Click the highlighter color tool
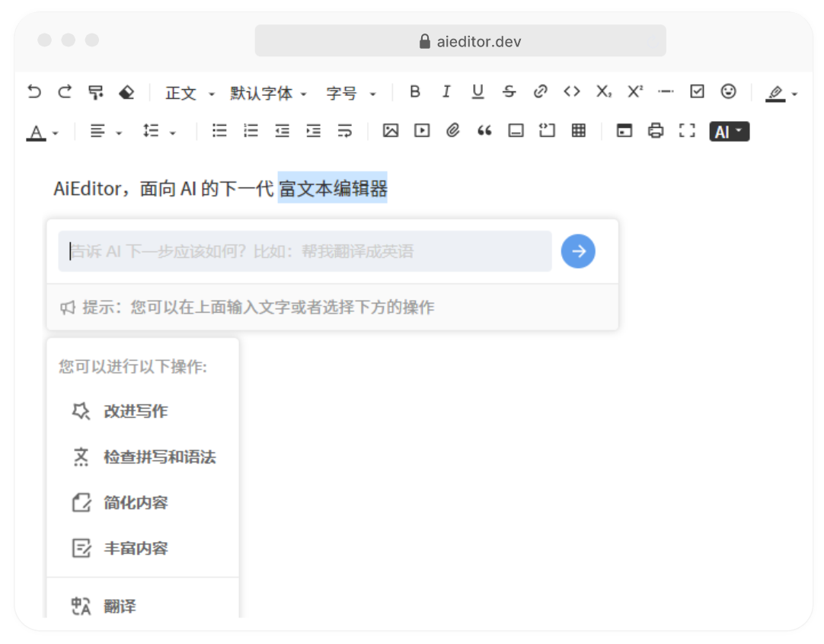Screen dimensions: 824x644 pyautogui.click(x=775, y=92)
